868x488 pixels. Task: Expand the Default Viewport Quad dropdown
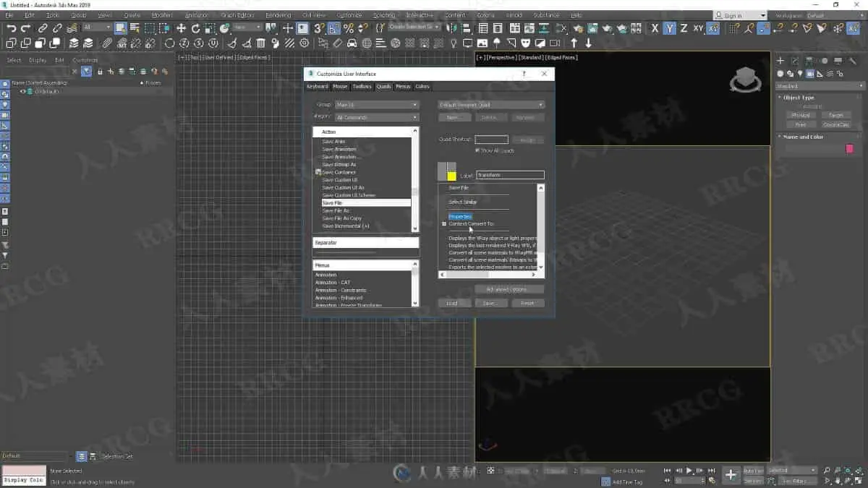[x=491, y=105]
